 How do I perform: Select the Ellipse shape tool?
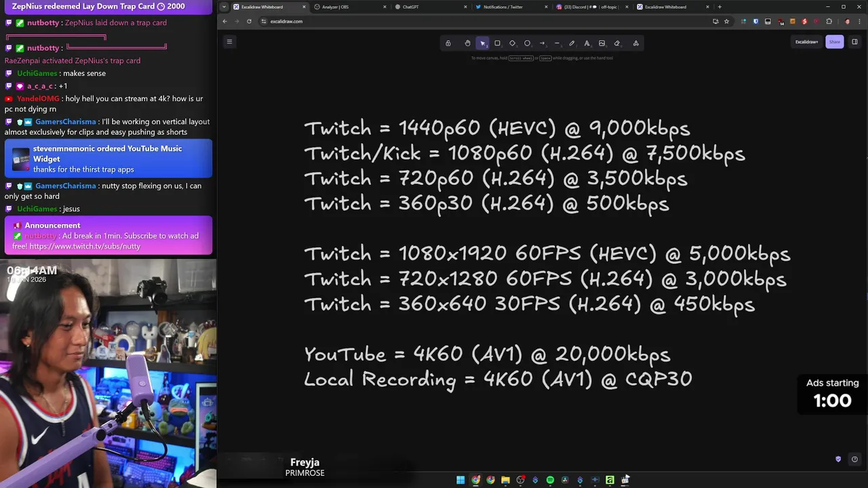click(527, 43)
